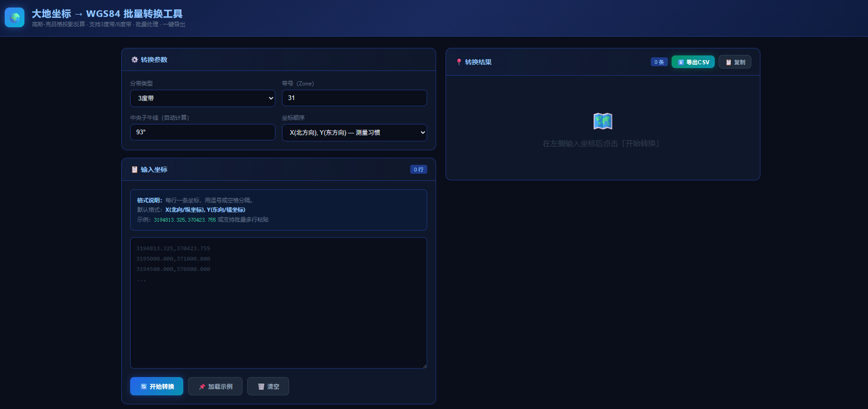Click the 中央子午线 field showing 93°

203,132
